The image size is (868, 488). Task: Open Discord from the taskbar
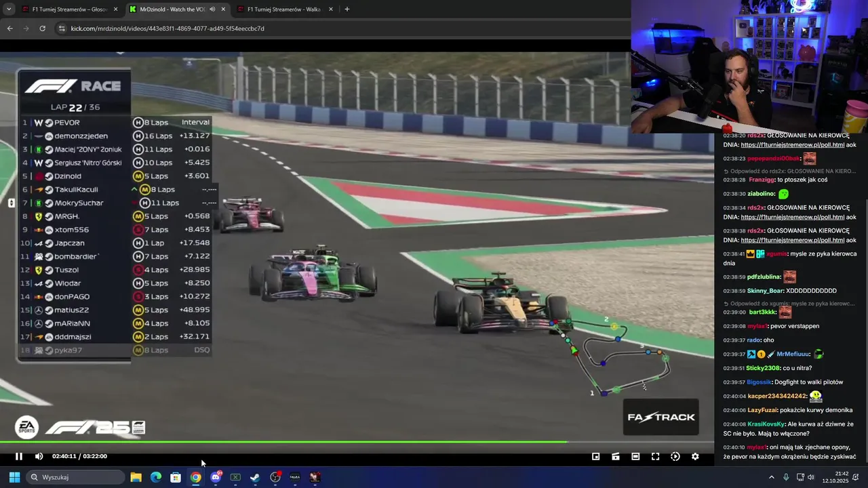216,477
